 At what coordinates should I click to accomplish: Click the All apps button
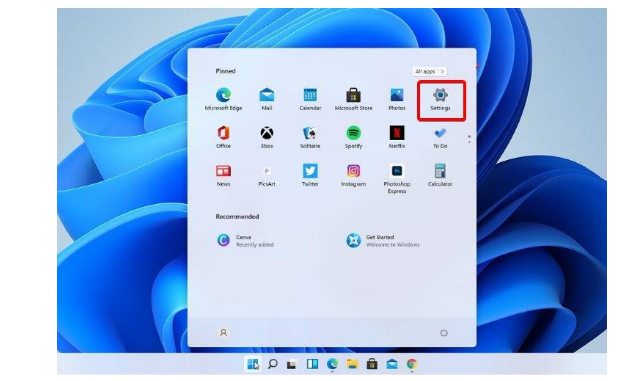click(x=429, y=72)
